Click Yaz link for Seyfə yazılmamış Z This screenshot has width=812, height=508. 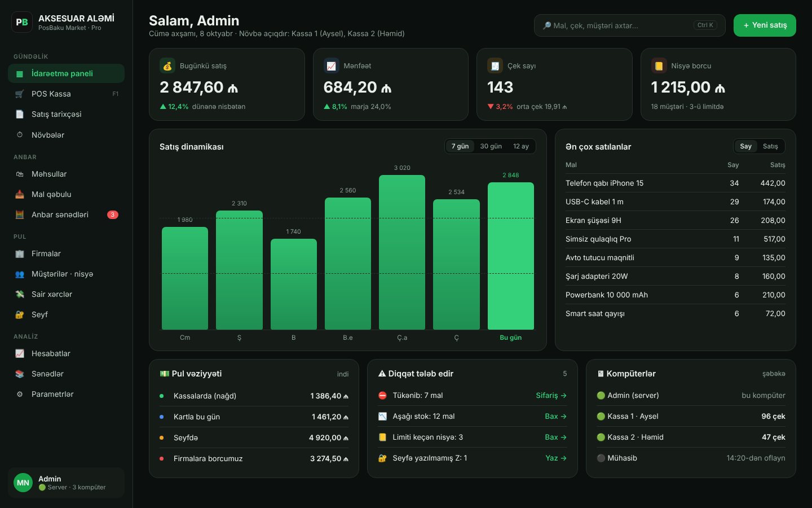coord(556,458)
